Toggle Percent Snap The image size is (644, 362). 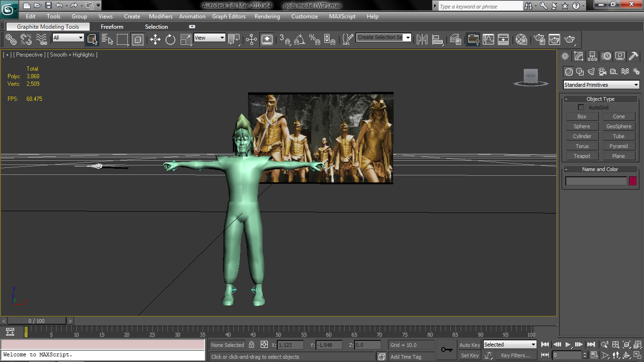pos(315,40)
